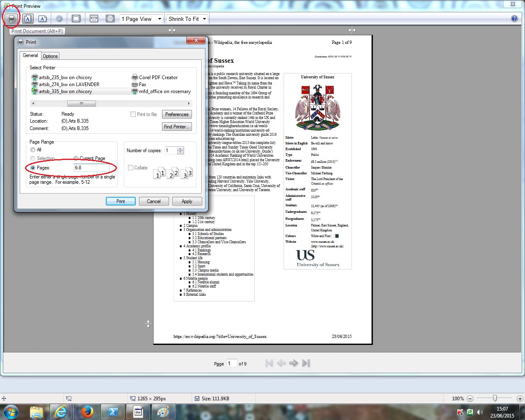The image size is (525, 420).
Task: Increase number of copies spinner
Action: [x=180, y=148]
